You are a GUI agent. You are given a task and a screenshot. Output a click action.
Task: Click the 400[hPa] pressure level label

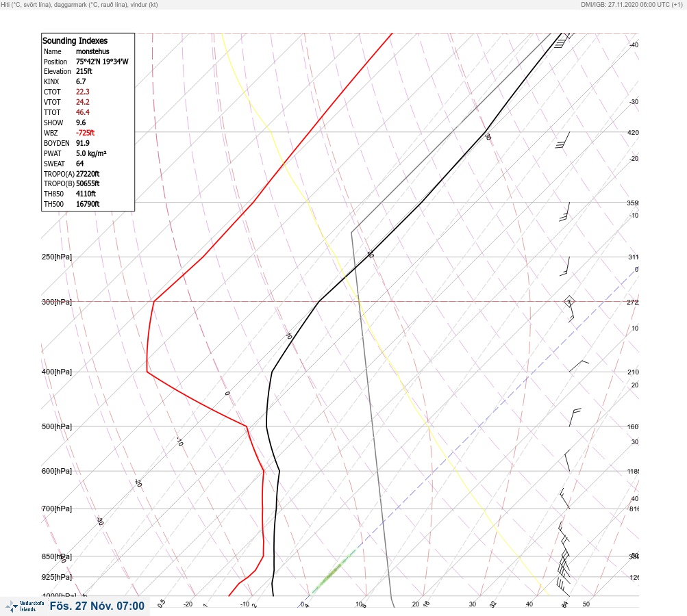57,372
